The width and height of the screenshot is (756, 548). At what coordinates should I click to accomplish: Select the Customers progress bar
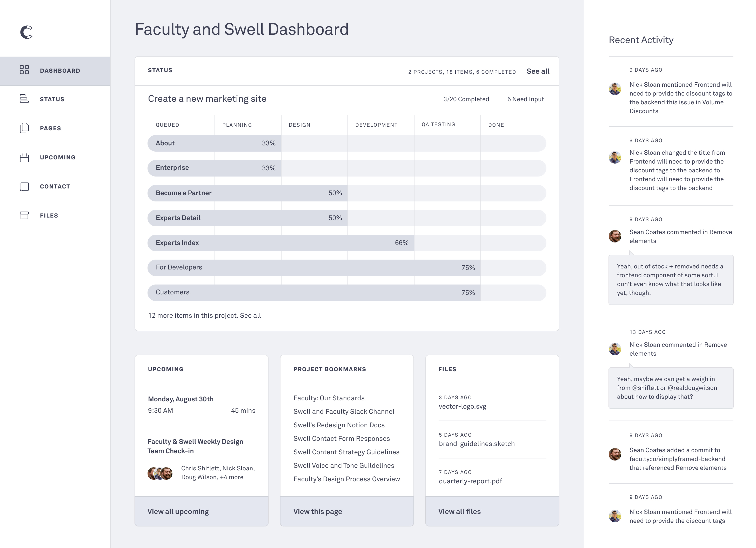[x=347, y=293]
